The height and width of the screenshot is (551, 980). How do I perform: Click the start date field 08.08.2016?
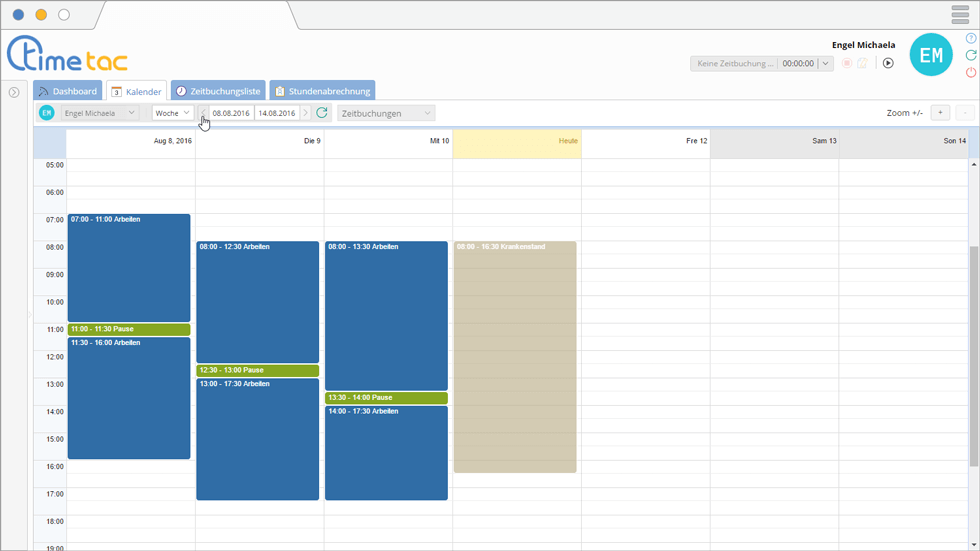[x=231, y=113]
